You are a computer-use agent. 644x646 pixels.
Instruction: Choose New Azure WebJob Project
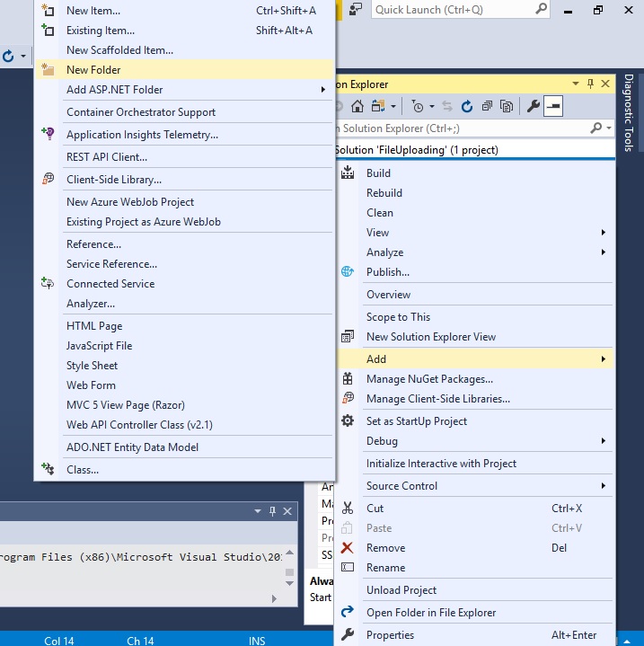click(x=184, y=202)
